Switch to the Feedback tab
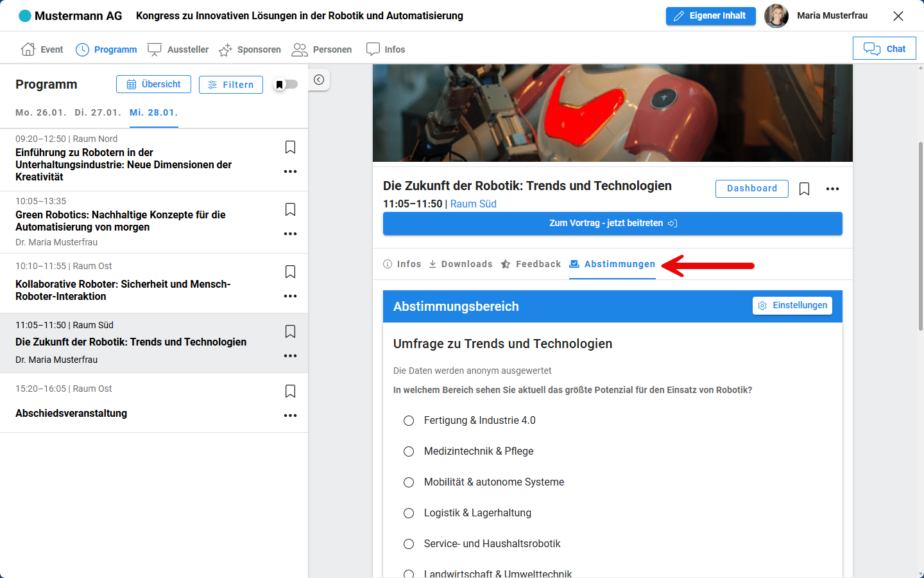Viewport: 924px width, 578px height. tap(531, 264)
